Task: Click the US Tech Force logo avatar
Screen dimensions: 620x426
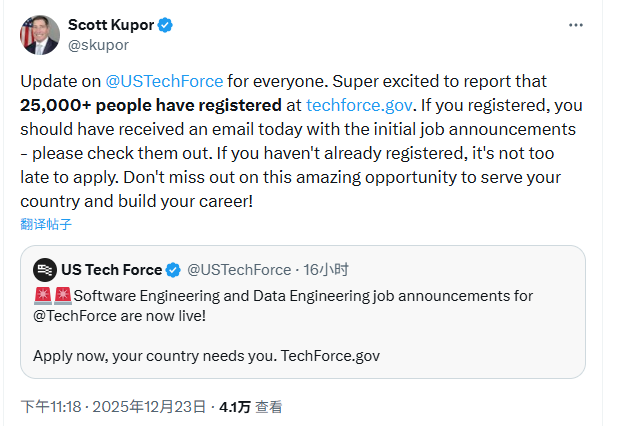Action: pos(44,269)
